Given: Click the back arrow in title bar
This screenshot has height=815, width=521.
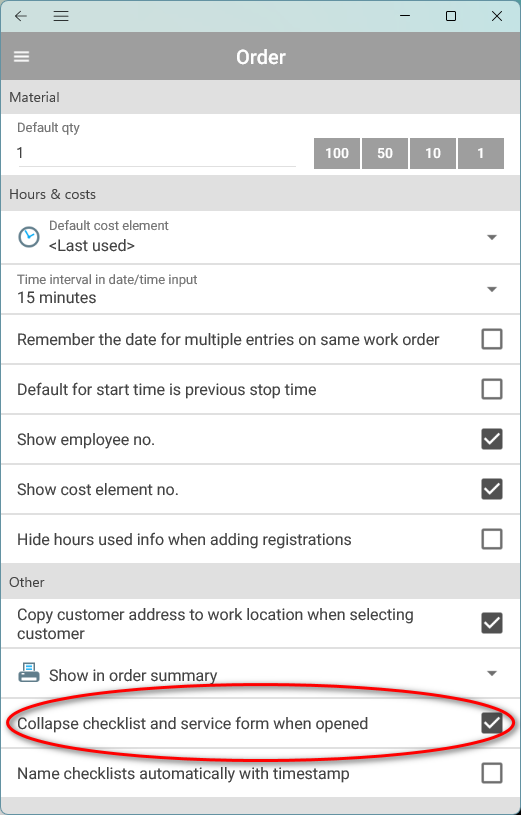Looking at the screenshot, I should [x=21, y=16].
